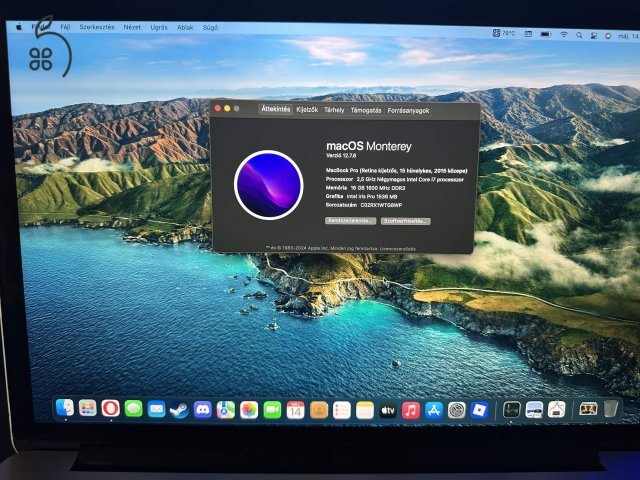Open the Maps app in the Dock

(226, 410)
